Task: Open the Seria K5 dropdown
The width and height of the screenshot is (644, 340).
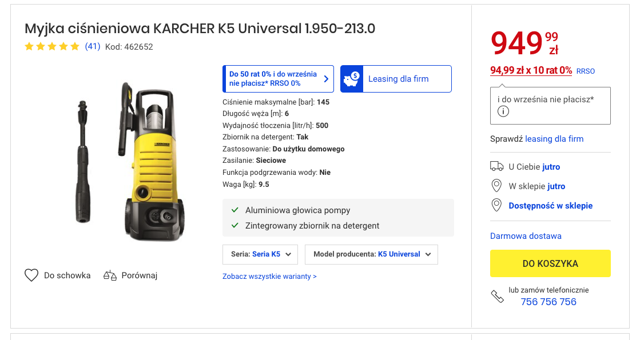Action: pyautogui.click(x=260, y=254)
